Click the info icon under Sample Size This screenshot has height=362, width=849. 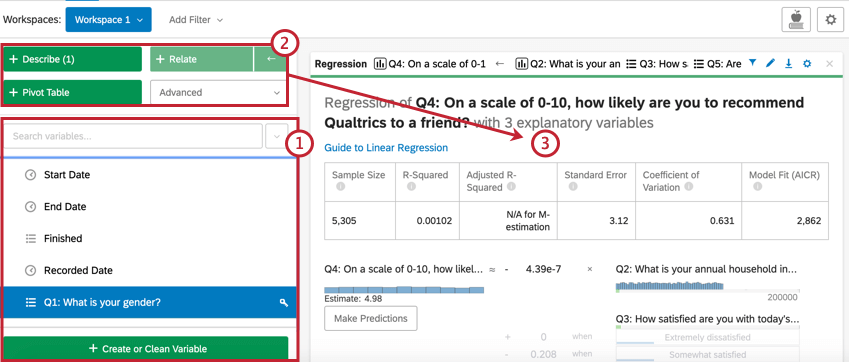click(341, 187)
